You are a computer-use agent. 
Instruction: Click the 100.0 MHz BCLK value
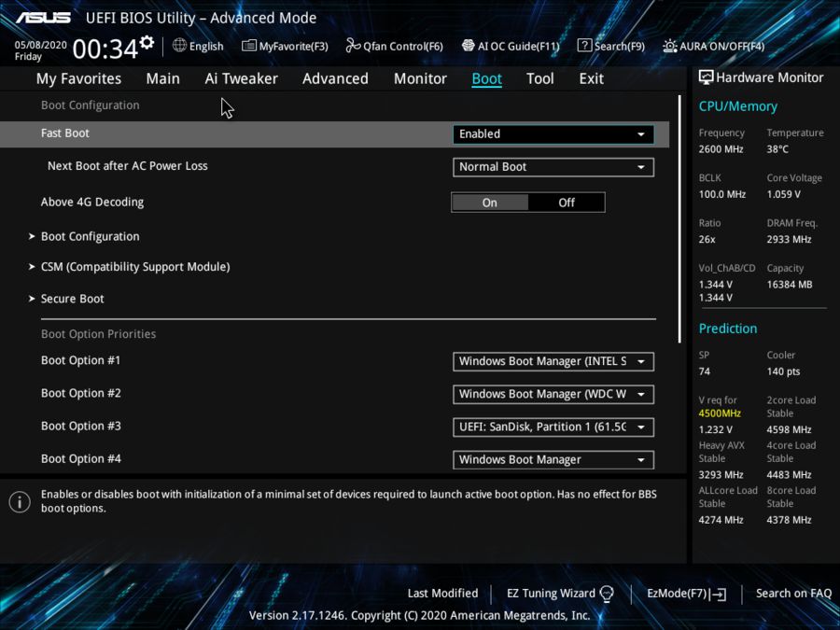tap(722, 194)
